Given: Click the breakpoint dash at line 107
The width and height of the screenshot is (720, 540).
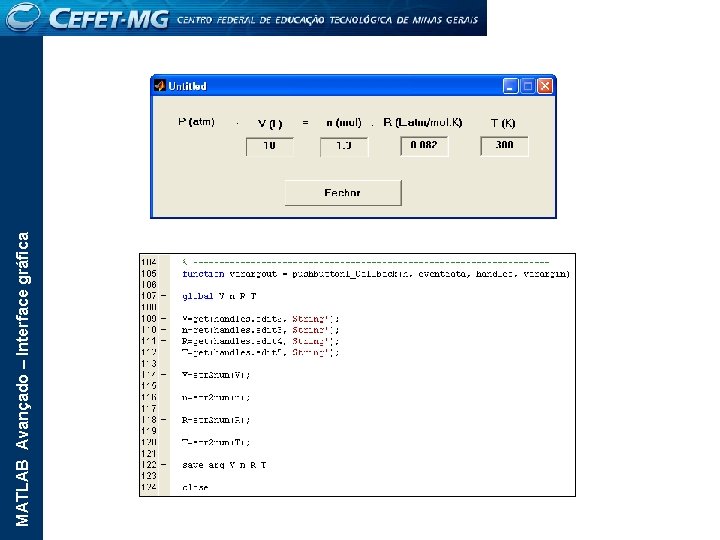Looking at the screenshot, I should click(163, 296).
